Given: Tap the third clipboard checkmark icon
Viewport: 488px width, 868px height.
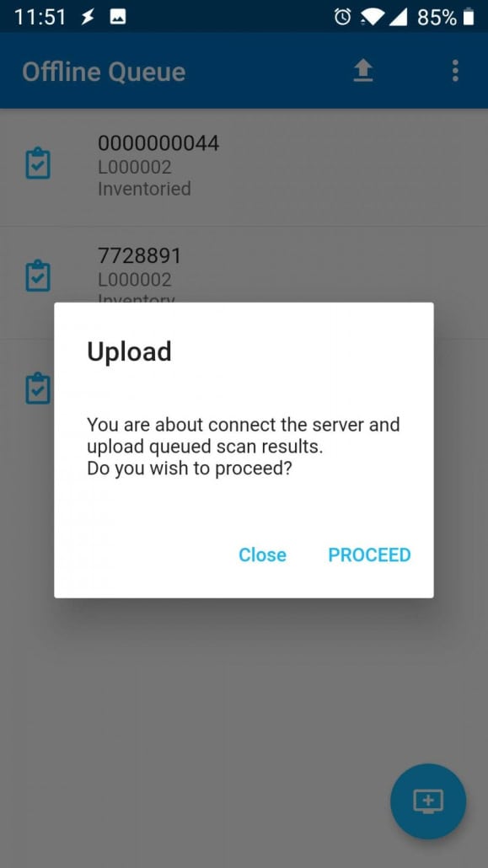Looking at the screenshot, I should point(38,388).
